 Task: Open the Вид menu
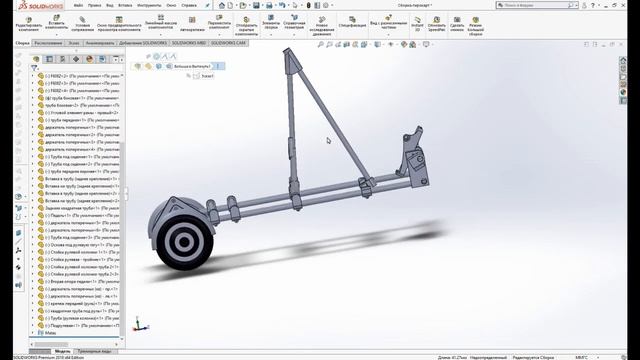coord(109,6)
